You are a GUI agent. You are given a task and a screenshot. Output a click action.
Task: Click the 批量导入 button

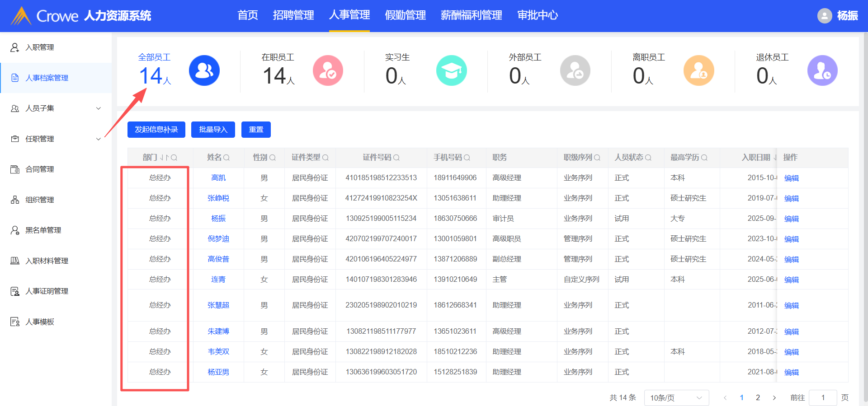coord(213,130)
